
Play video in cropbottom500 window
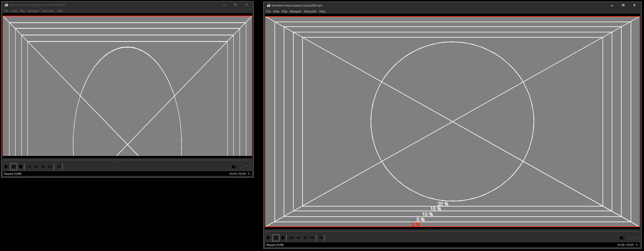pyautogui.click(x=6, y=167)
